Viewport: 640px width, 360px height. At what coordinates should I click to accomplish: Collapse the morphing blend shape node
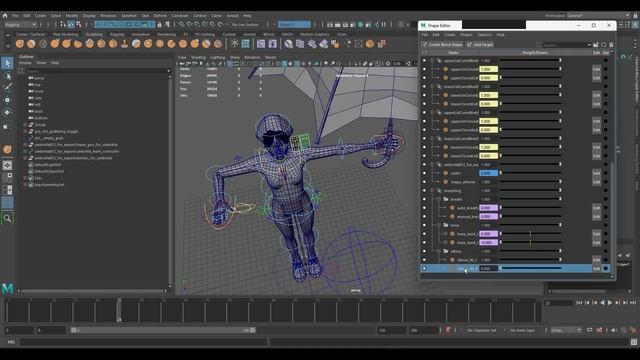[432, 191]
